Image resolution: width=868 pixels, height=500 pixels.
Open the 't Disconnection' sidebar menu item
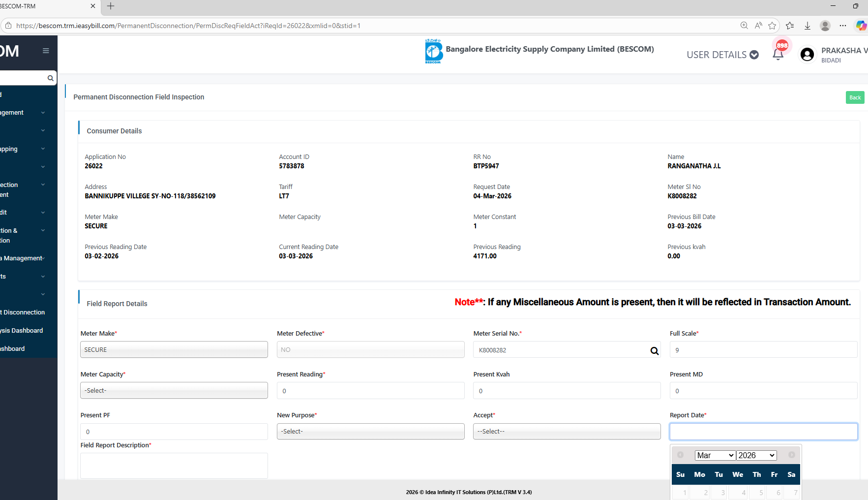[23, 312]
